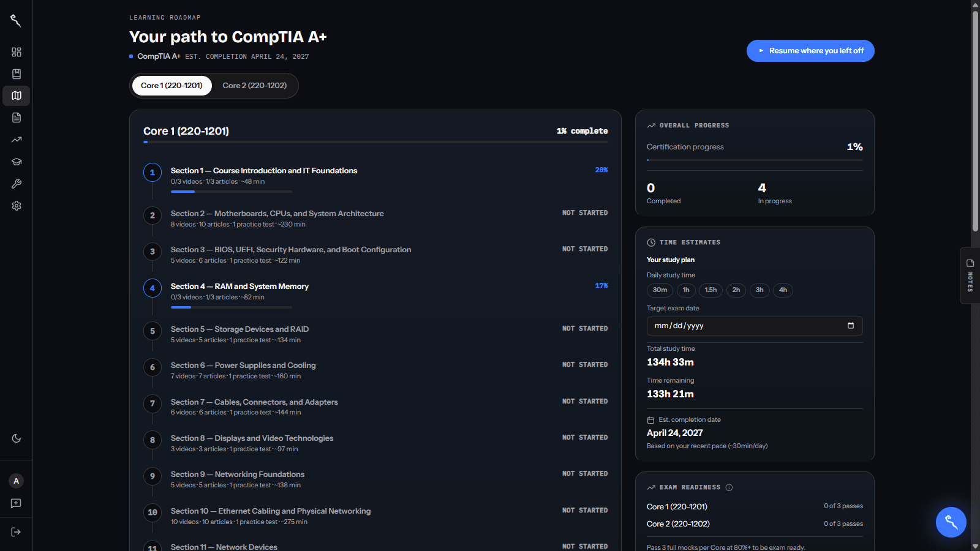This screenshot has width=980, height=551.
Task: Open the floating blue assistant button
Action: tap(951, 522)
